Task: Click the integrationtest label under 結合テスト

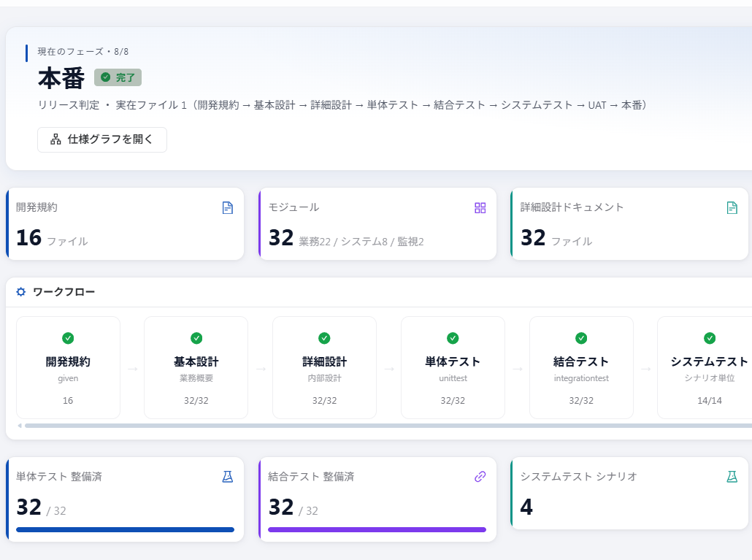Action: click(581, 378)
